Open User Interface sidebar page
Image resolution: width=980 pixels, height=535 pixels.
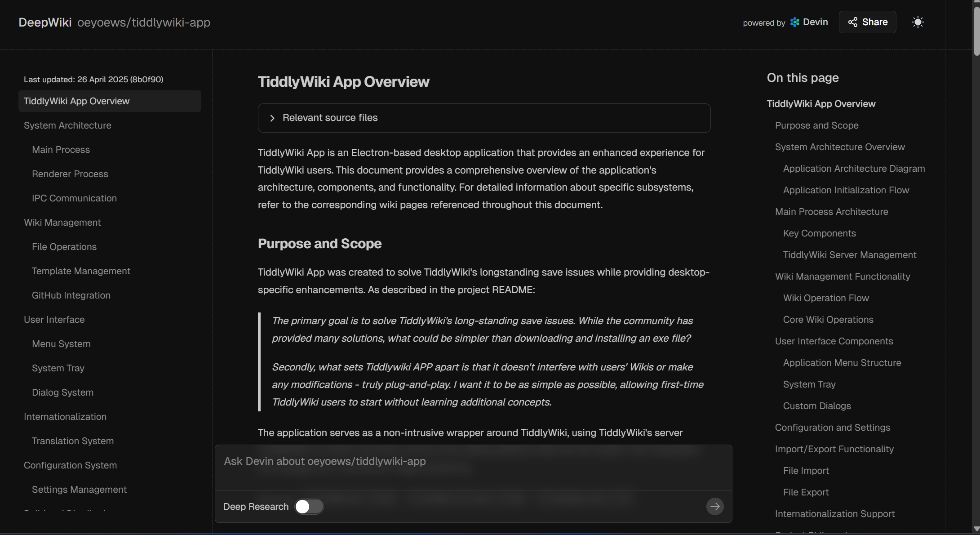tap(54, 320)
